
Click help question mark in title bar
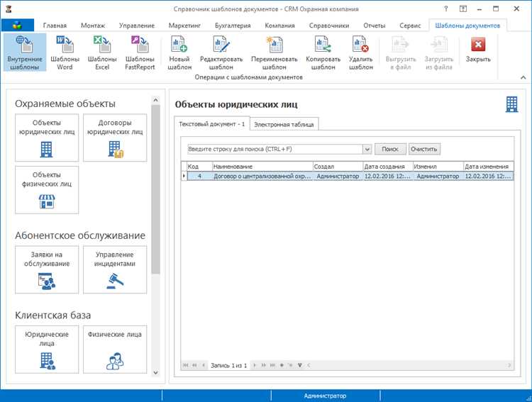pyautogui.click(x=446, y=9)
